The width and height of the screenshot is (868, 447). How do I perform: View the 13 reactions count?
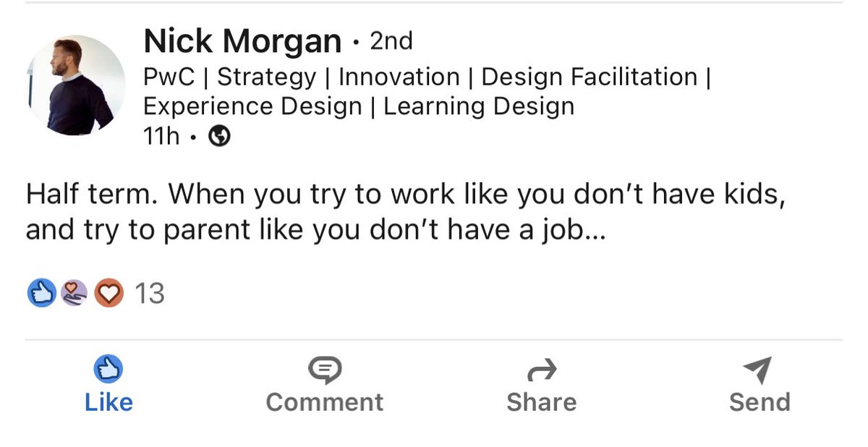[x=150, y=294]
